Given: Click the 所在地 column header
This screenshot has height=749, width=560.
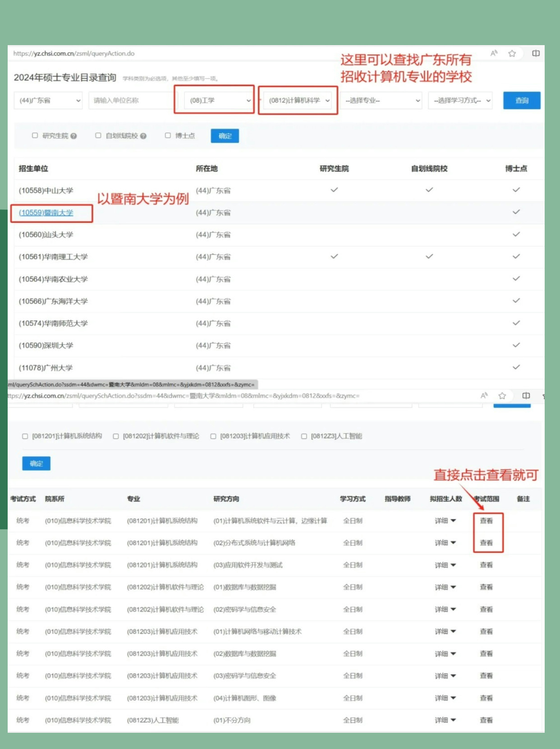Looking at the screenshot, I should [207, 168].
